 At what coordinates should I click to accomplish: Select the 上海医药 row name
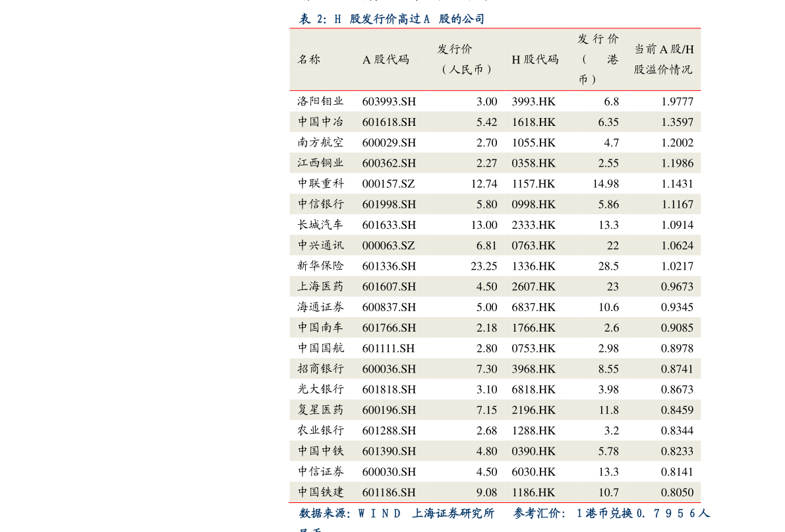(x=320, y=286)
